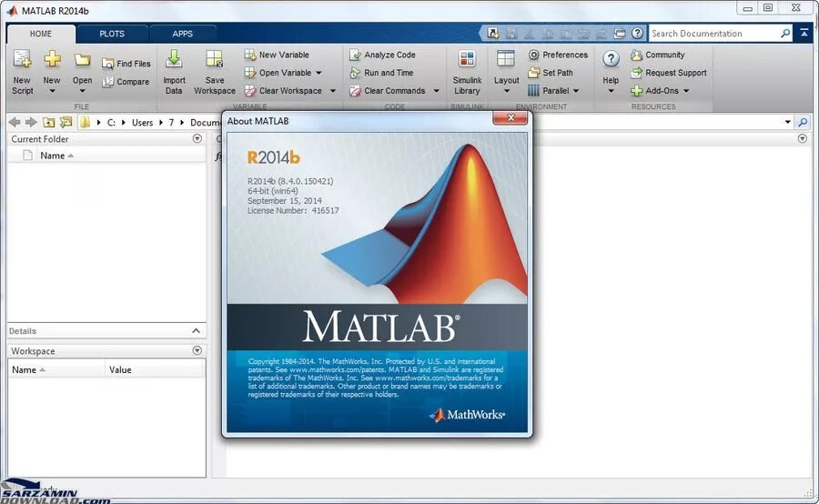Close the About MATLAB dialog
This screenshot has height=504, width=819.
(511, 118)
